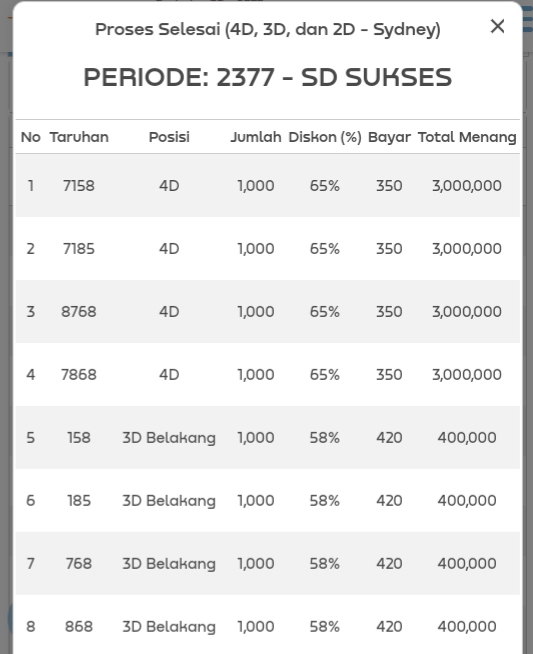
Task: Click the PERIODE: 2377 - SD SUKSES heading
Action: tap(268, 77)
